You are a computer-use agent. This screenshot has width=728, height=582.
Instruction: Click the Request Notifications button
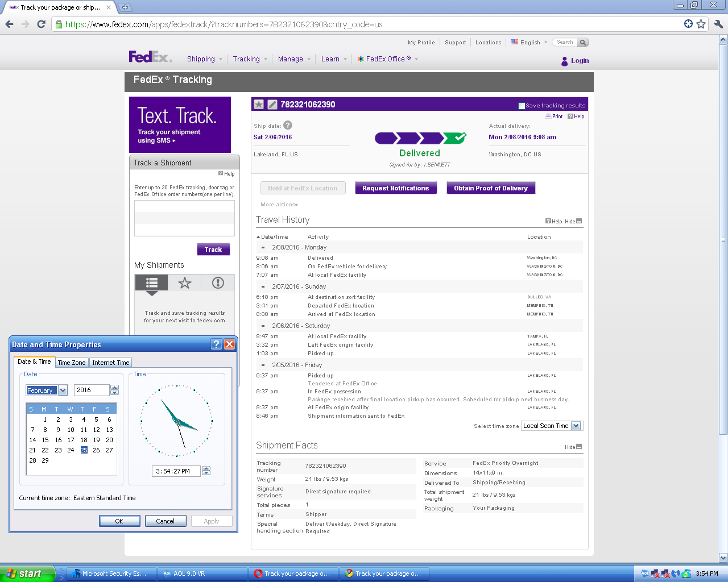(x=396, y=188)
